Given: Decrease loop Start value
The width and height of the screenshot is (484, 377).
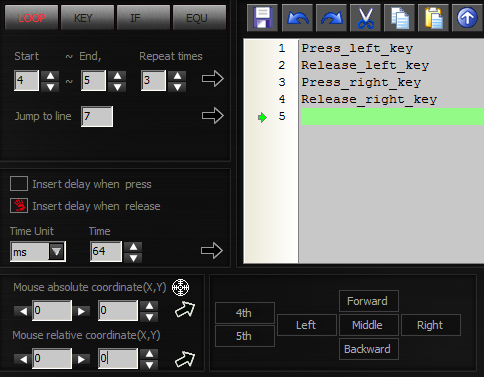Looking at the screenshot, I should point(50,87).
